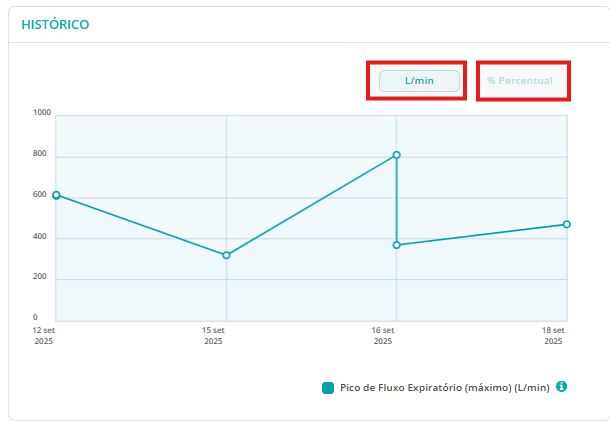The image size is (610, 421).
Task: Click the 800 value on vertical axis
Action: click(40, 154)
